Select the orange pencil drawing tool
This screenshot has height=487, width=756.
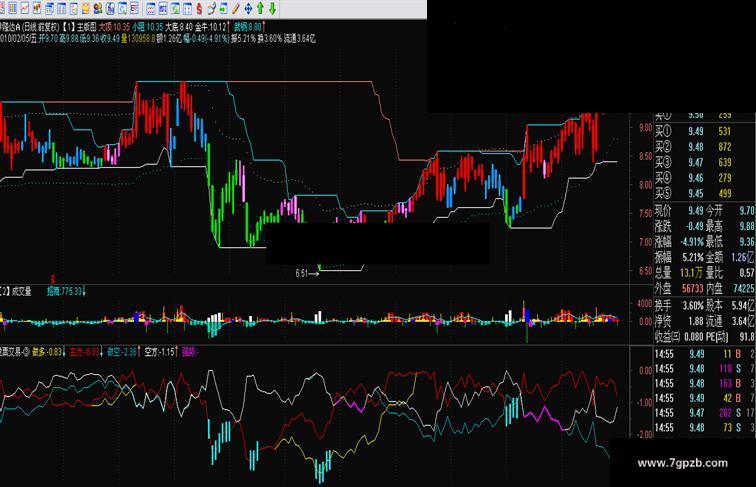236,8
